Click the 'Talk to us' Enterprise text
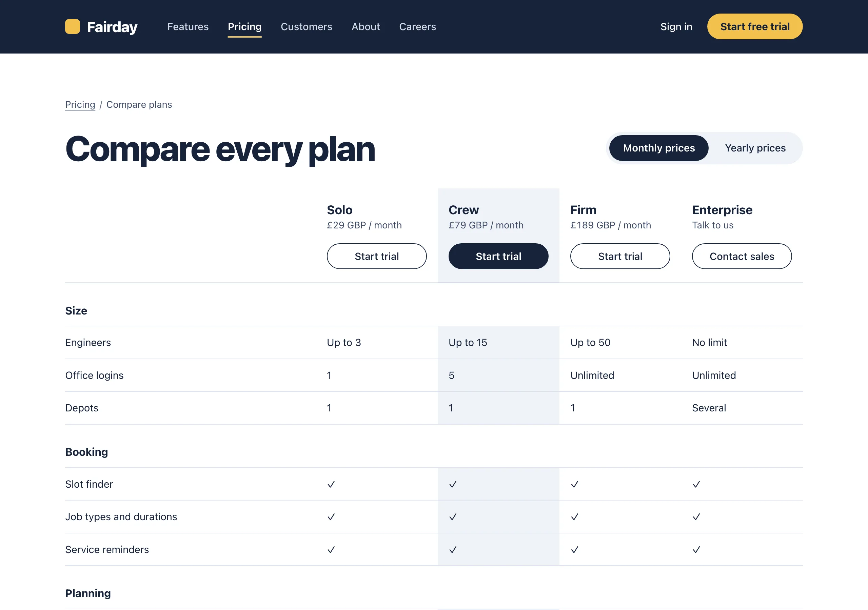868x610 pixels. tap(713, 225)
